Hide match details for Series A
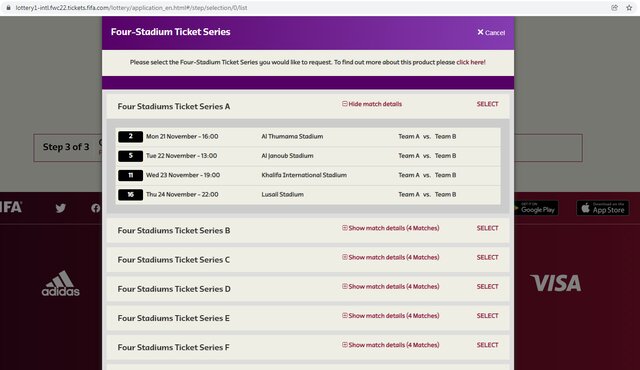Screen dimensions: 640x370 click(372, 104)
